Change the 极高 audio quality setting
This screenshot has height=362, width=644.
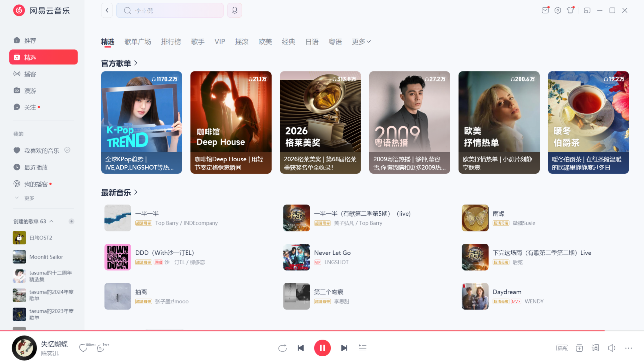click(562, 348)
